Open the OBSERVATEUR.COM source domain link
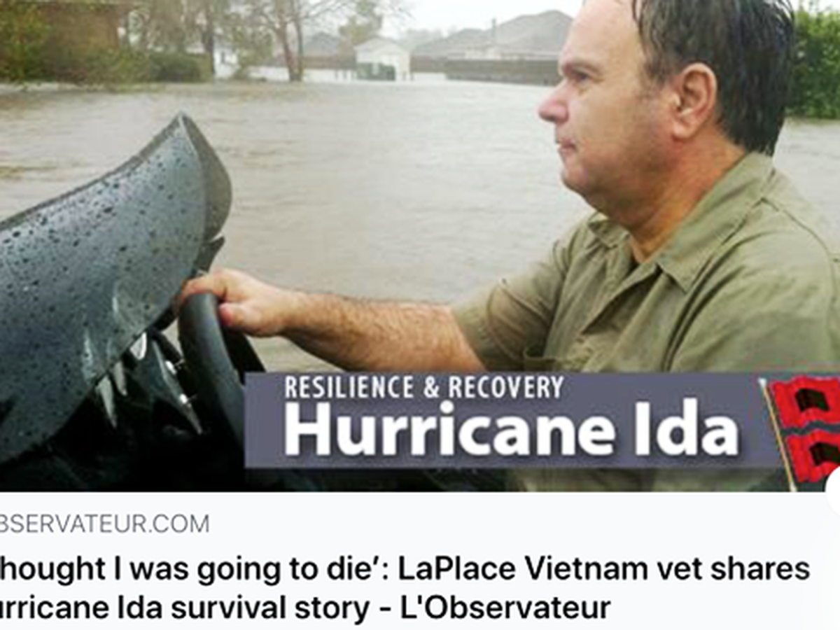This screenshot has width=840, height=630. coord(104,524)
